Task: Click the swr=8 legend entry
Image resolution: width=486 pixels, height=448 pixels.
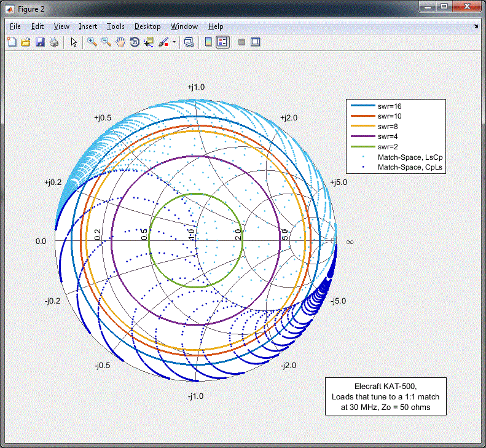Action: (x=388, y=127)
